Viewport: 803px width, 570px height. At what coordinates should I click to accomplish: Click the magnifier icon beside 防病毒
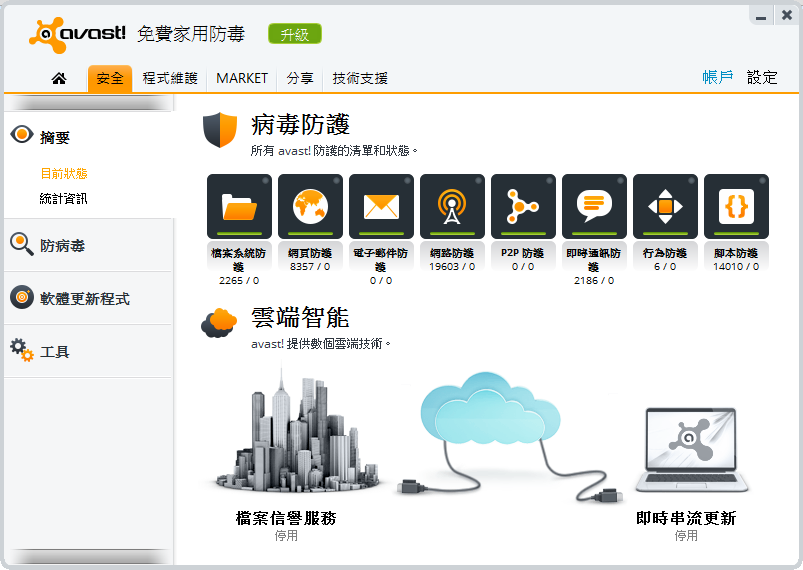tap(22, 244)
